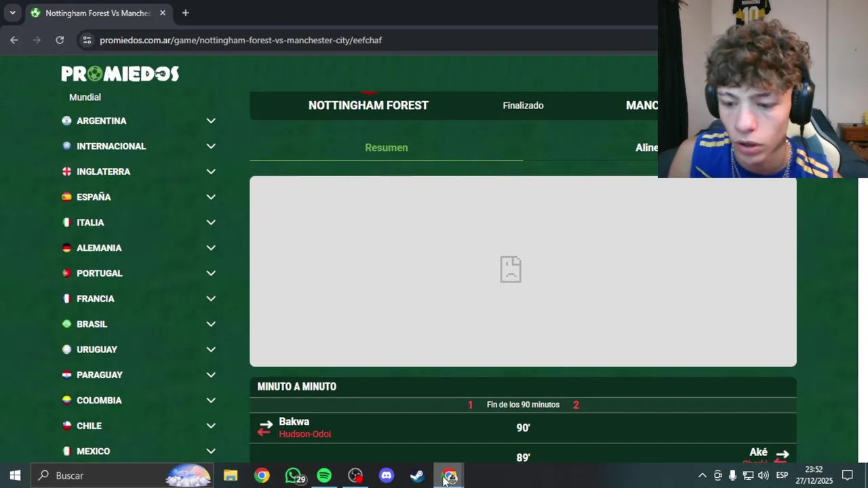
Task: Click the Aké player name
Action: tap(758, 452)
